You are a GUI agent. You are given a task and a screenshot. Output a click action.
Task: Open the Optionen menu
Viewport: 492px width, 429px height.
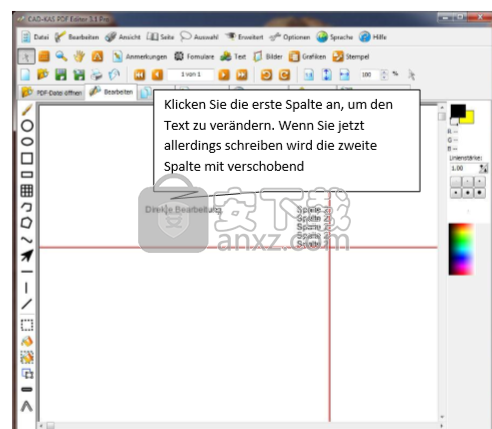(x=290, y=37)
